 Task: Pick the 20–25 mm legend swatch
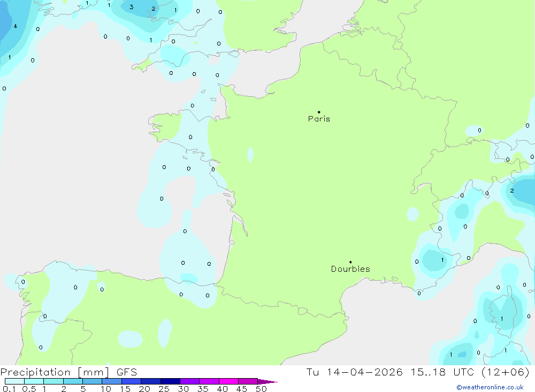[x=151, y=381]
